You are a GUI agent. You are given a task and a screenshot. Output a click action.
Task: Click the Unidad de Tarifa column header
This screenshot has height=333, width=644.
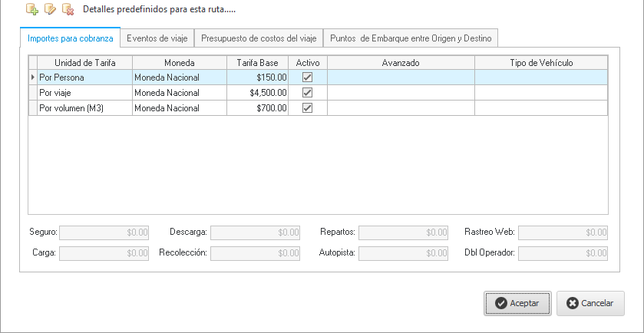pyautogui.click(x=84, y=62)
